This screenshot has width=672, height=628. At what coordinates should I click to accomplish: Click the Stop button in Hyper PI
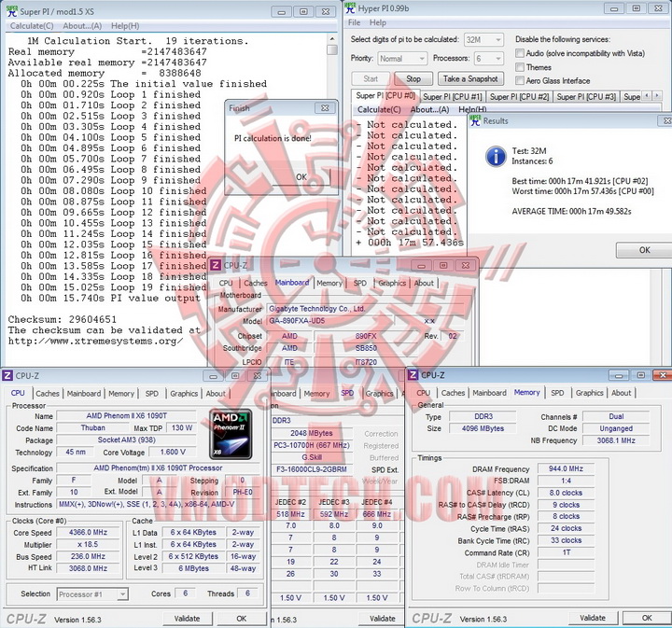[413, 78]
